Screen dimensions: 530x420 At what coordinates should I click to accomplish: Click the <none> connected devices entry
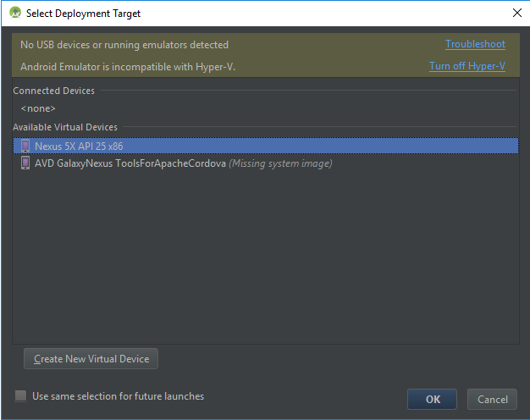38,108
